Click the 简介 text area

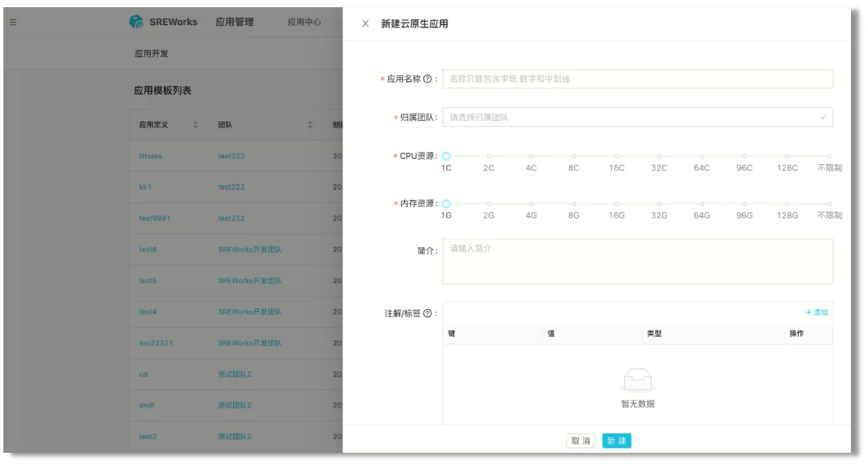(x=637, y=262)
